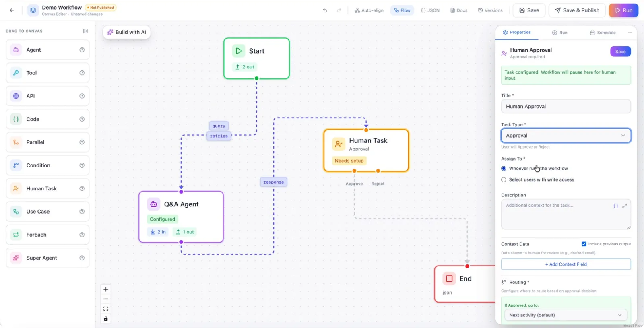Click the Code help question icon

pos(82,119)
